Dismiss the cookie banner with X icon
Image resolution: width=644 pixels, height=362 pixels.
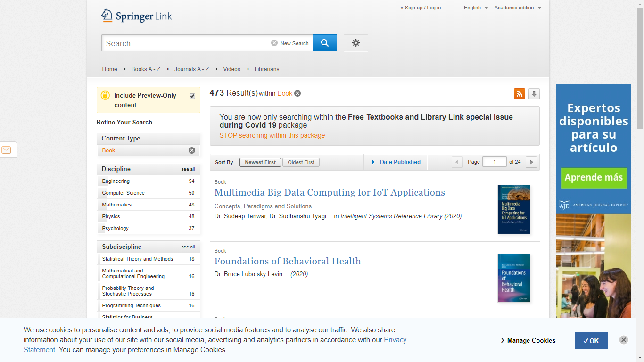tap(623, 340)
